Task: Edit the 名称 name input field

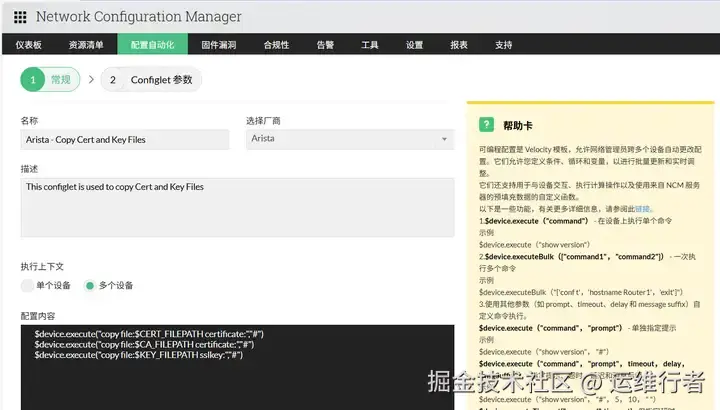Action: coord(125,140)
